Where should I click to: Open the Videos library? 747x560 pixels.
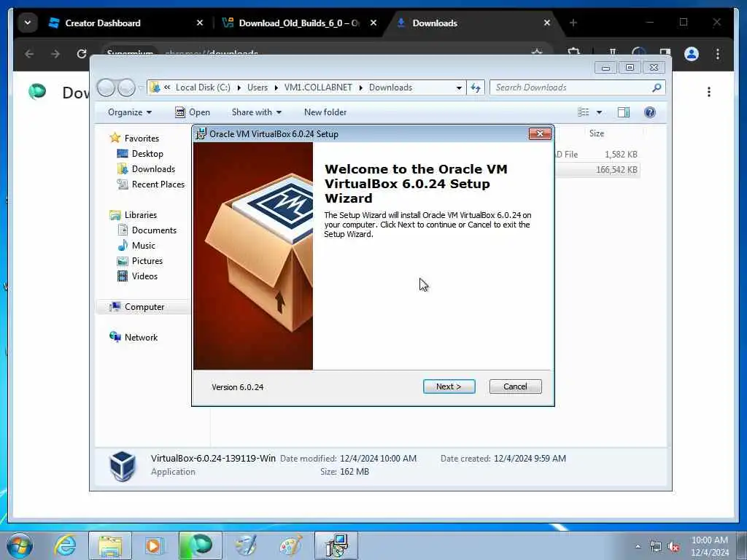pos(144,276)
